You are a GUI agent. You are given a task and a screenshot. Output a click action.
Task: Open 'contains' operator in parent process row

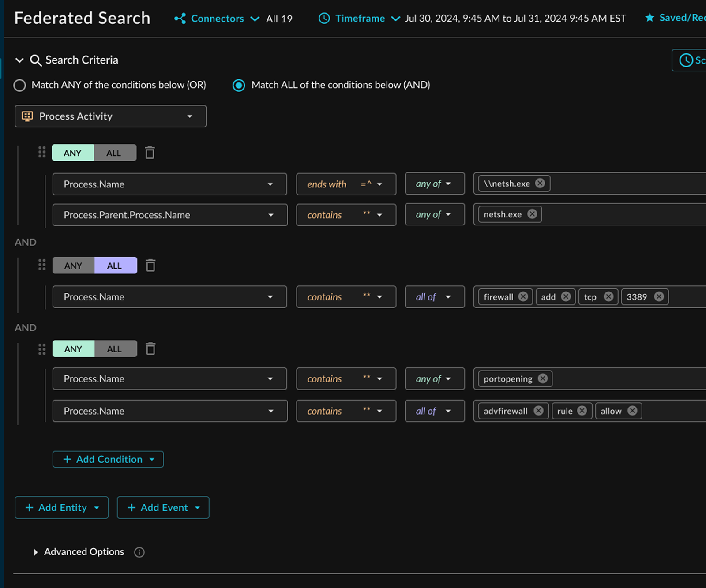346,215
